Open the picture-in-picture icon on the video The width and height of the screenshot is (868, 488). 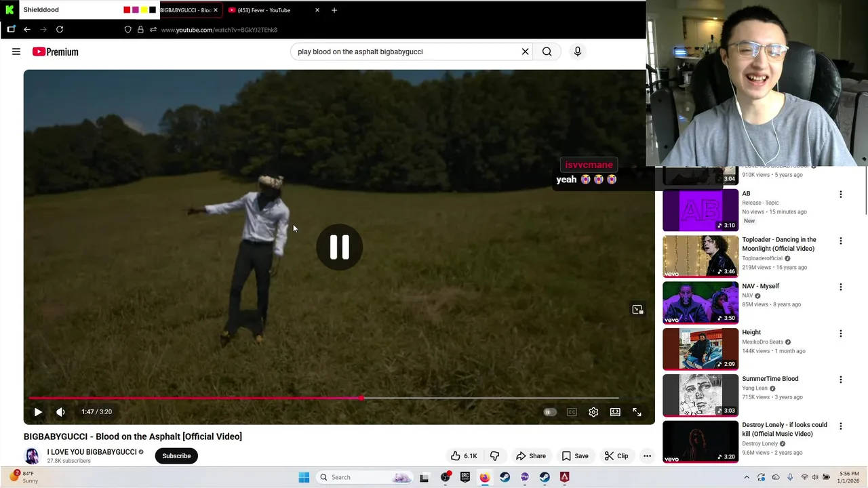(637, 310)
